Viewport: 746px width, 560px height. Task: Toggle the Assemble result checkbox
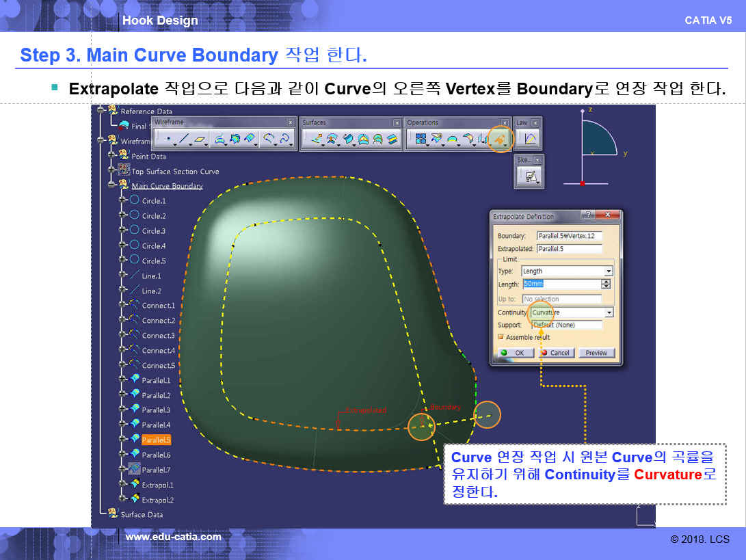(x=501, y=337)
